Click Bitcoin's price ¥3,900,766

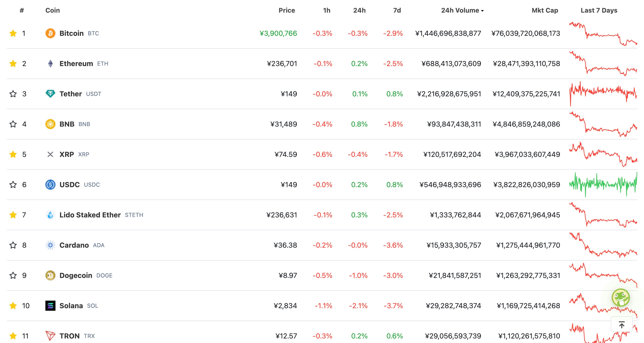(278, 33)
